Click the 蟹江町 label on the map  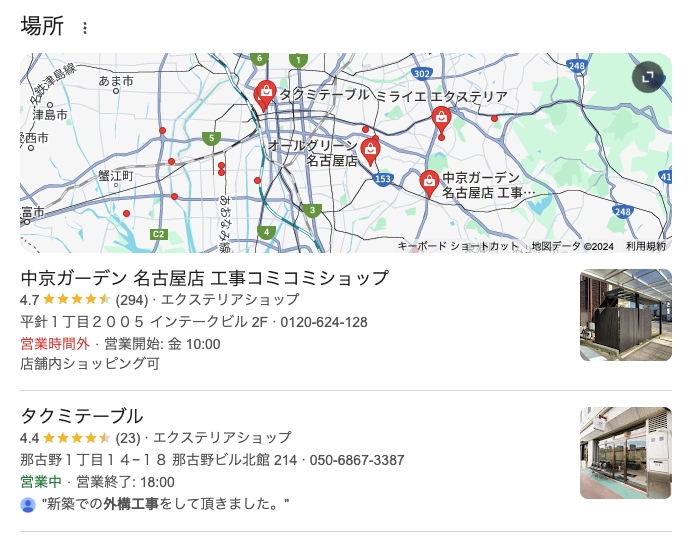coord(116,176)
